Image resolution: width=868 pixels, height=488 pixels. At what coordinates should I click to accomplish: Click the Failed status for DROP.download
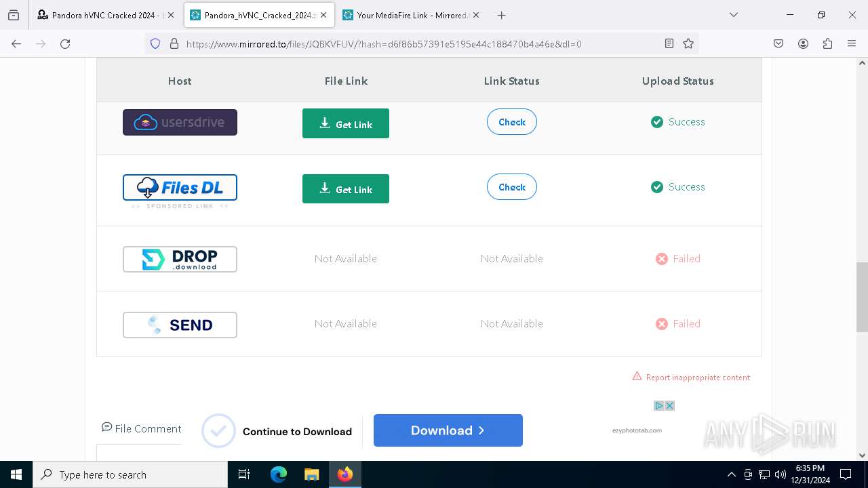[677, 259]
